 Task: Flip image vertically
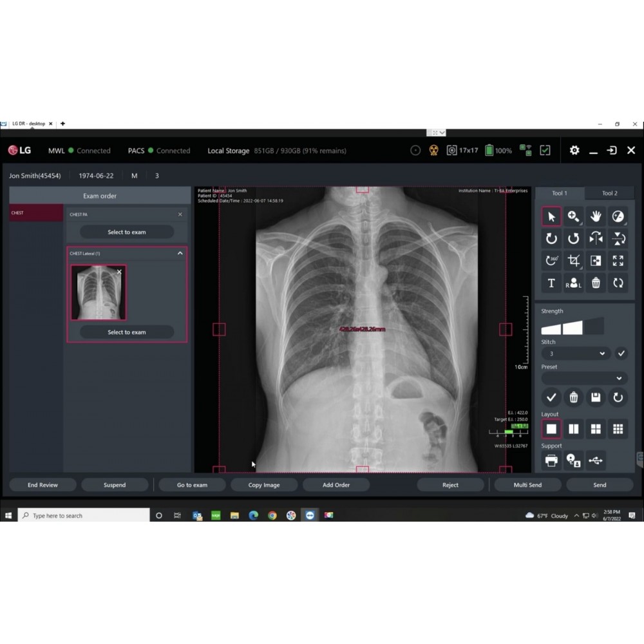[x=618, y=239]
